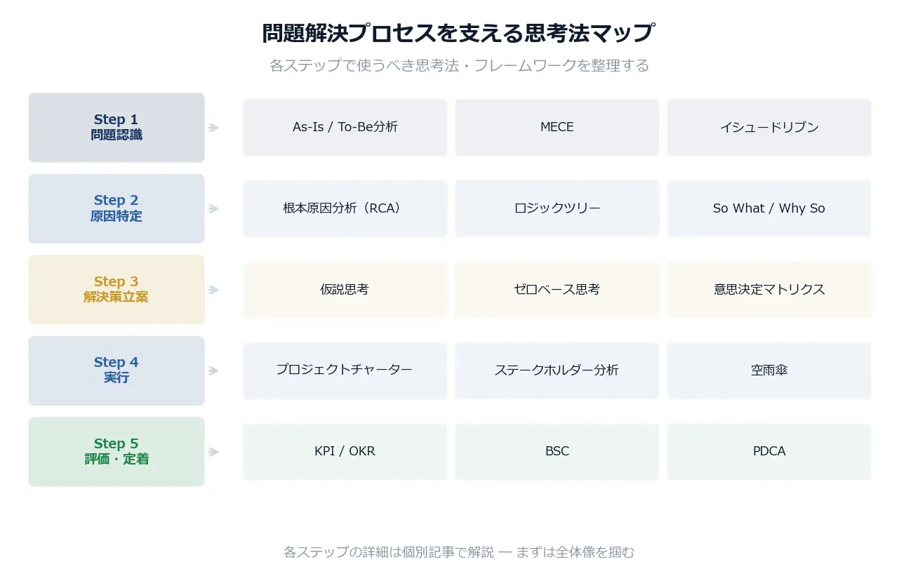Open the イシュードリブン card
Screen dimensions: 918x588
coord(769,128)
